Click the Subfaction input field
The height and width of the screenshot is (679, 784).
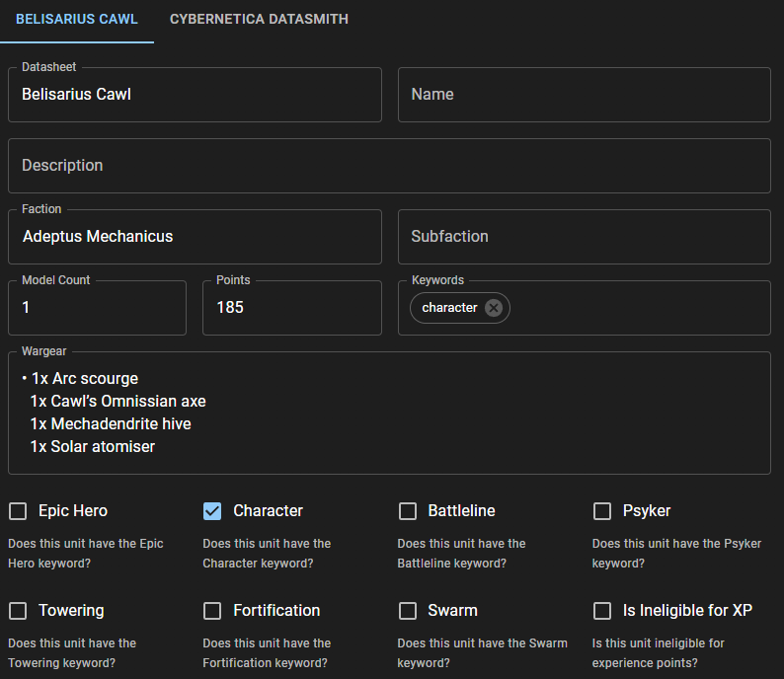coord(584,237)
